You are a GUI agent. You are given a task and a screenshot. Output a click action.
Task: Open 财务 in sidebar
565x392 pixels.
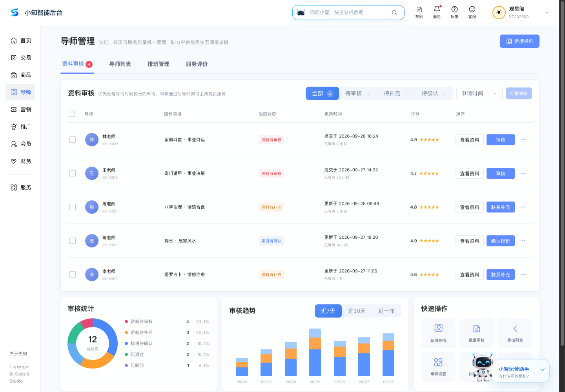click(20, 161)
